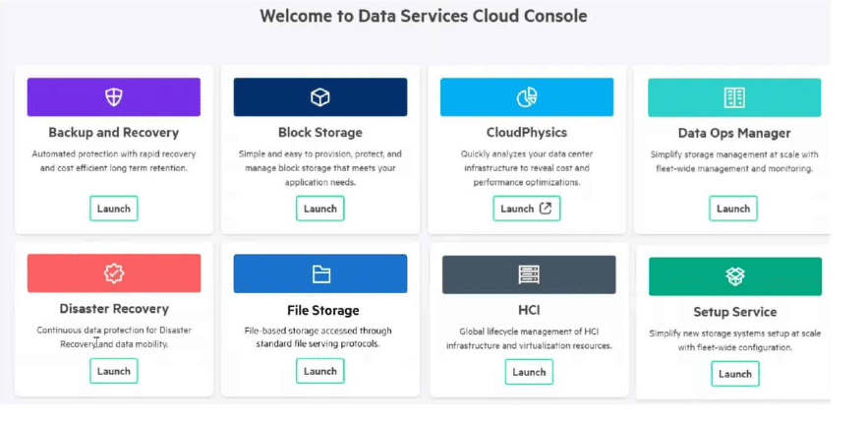Screen dimensions: 868x425
Task: Click the Block Storage cube icon
Action: click(x=319, y=97)
